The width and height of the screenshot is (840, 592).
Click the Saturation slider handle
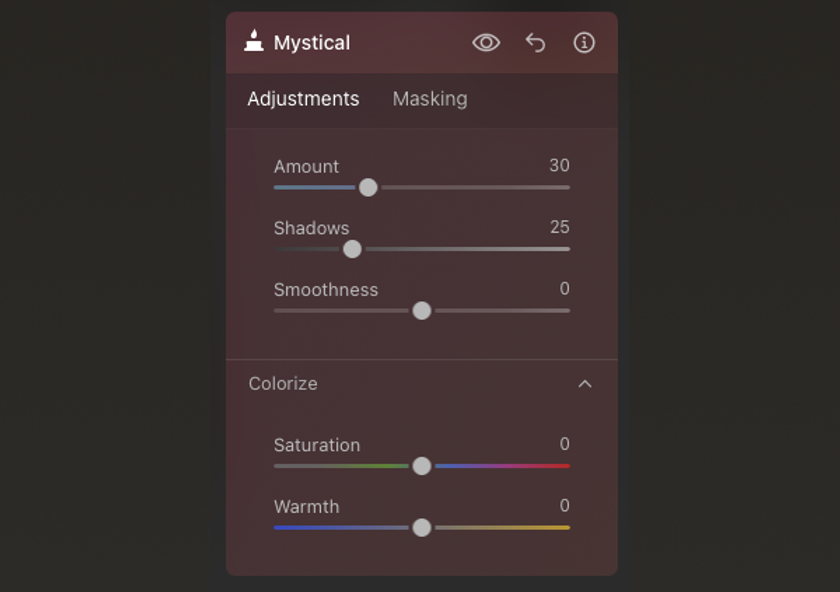[x=422, y=466]
